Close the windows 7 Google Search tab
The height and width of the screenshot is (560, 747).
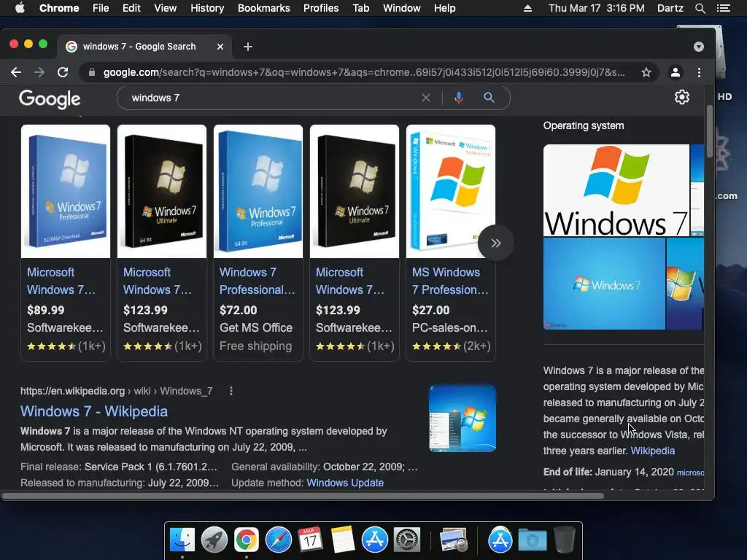point(220,47)
